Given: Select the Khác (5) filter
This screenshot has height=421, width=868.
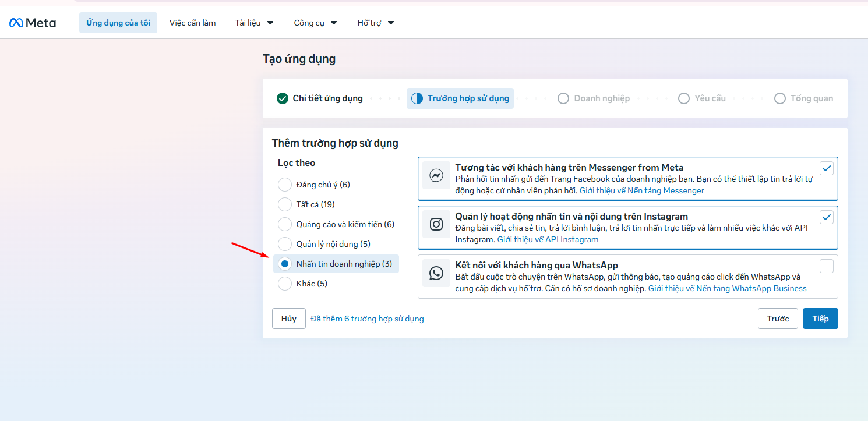Looking at the screenshot, I should (x=285, y=284).
